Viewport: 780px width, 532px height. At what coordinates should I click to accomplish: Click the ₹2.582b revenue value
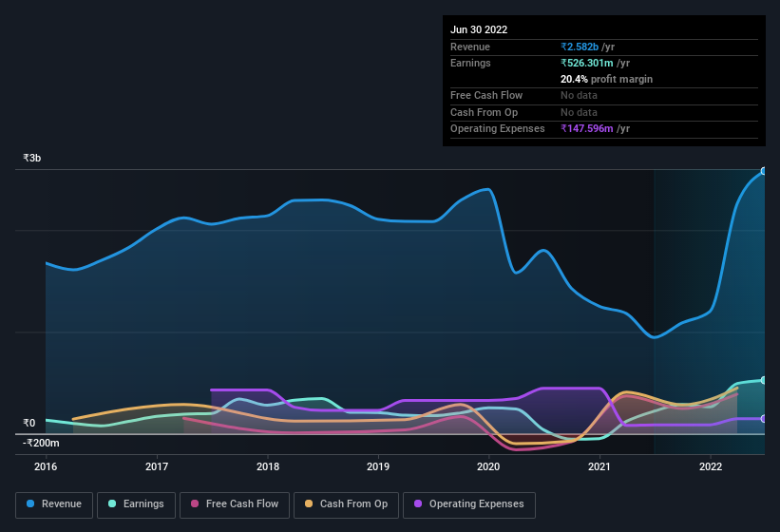click(x=580, y=47)
